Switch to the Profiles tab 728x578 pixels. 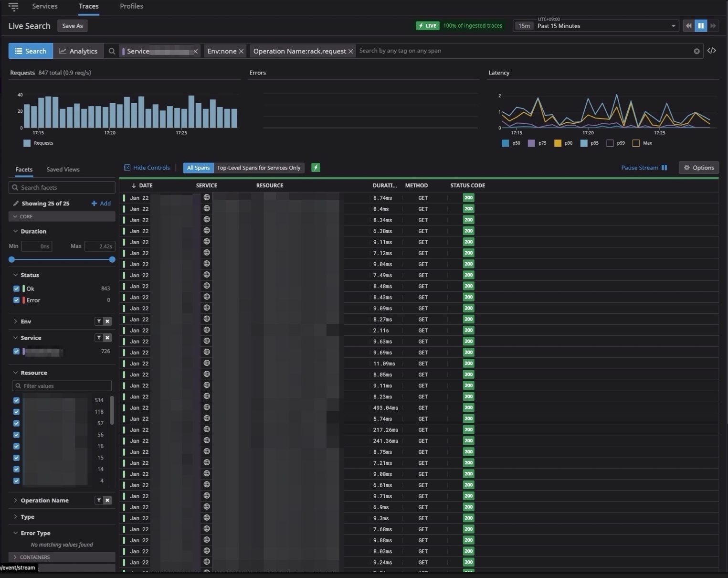click(131, 6)
